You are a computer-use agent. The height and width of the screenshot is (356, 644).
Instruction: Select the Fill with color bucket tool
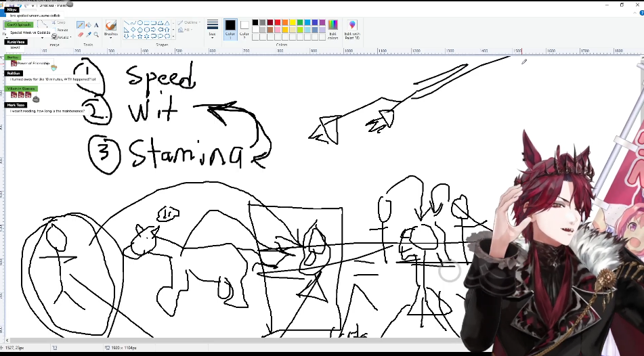pyautogui.click(x=89, y=25)
